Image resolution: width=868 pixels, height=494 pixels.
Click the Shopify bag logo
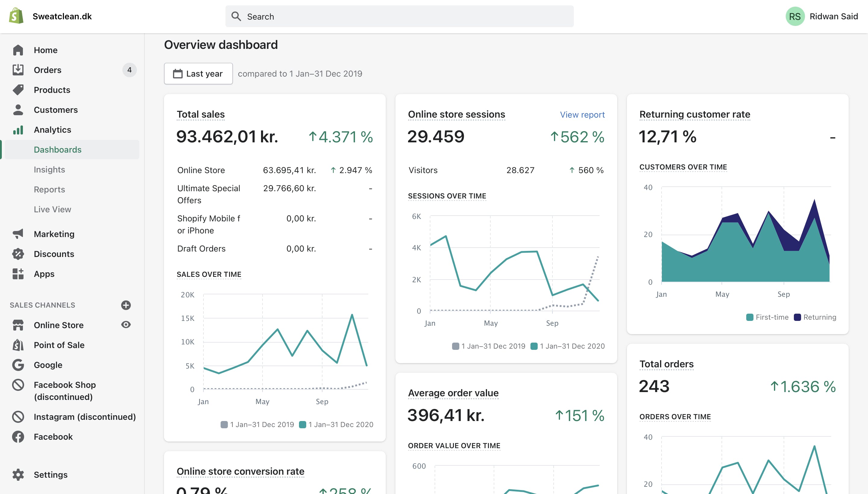16,16
